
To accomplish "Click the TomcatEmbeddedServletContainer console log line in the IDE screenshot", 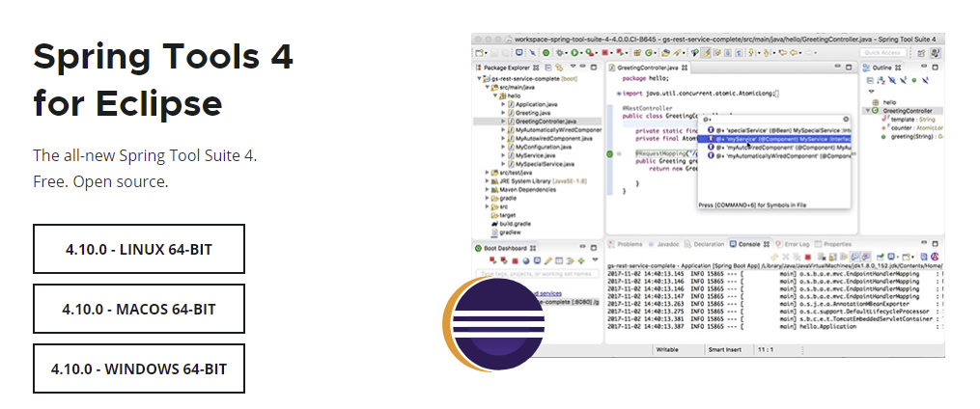I will (775, 318).
